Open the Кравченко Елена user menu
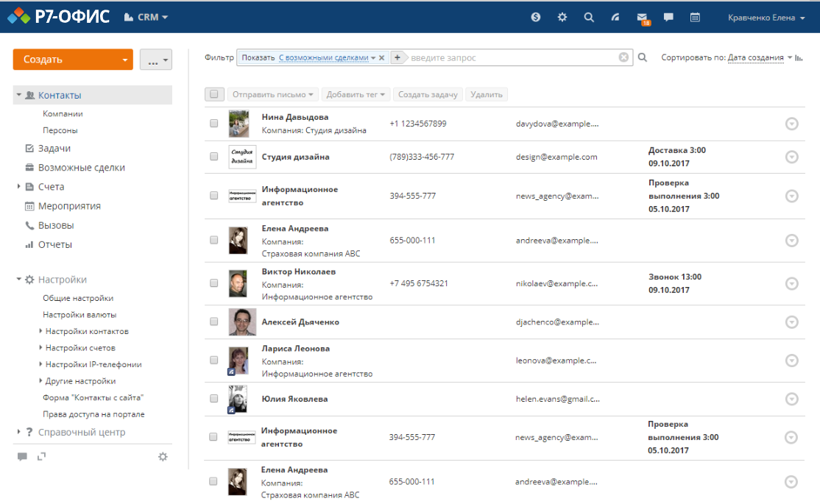Viewport: 820px width, 504px height. coord(762,16)
